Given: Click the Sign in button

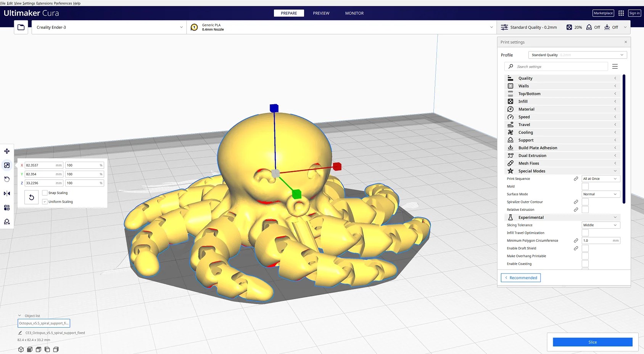Looking at the screenshot, I should (634, 13).
